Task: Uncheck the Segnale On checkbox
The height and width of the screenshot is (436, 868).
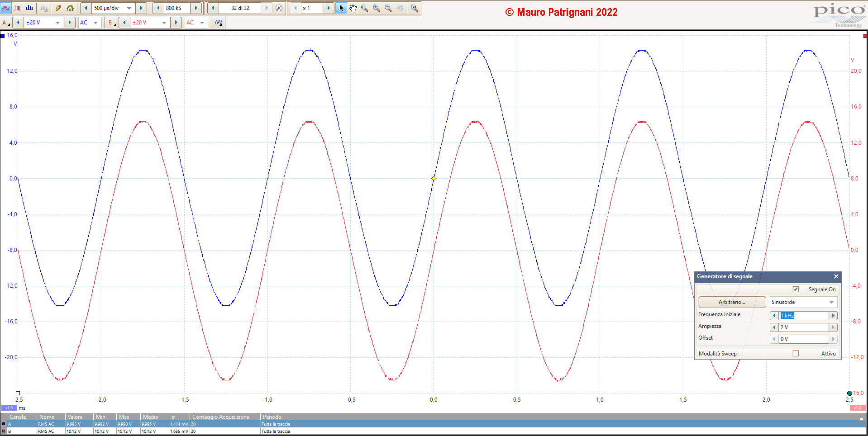Action: tap(796, 289)
